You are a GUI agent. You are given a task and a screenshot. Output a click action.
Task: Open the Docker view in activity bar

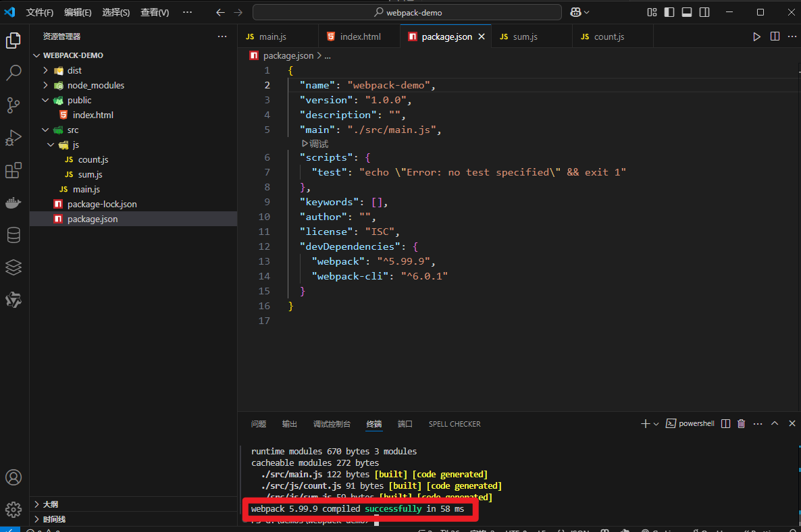[x=14, y=203]
